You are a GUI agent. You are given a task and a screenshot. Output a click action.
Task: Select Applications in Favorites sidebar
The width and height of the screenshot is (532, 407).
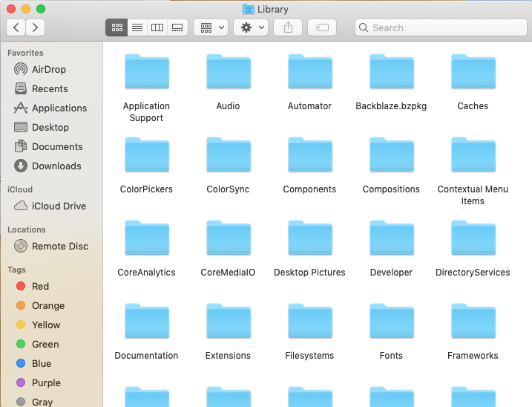(x=59, y=108)
